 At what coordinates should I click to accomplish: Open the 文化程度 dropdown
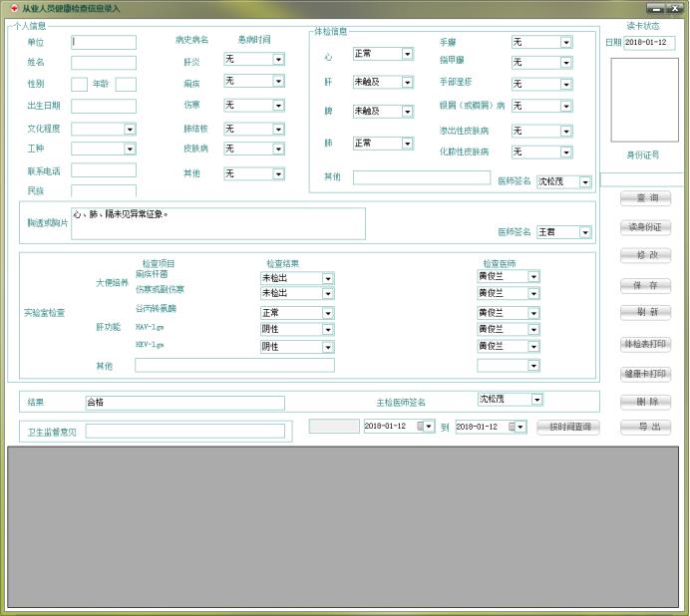pyautogui.click(x=130, y=129)
